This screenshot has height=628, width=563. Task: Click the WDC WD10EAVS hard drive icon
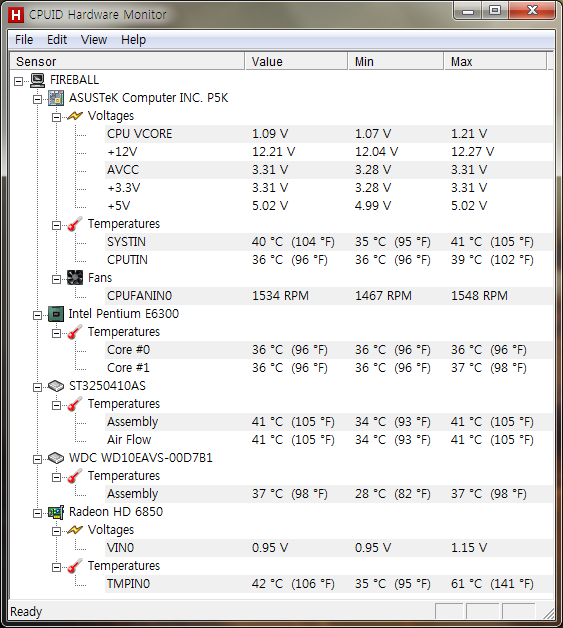tap(56, 458)
